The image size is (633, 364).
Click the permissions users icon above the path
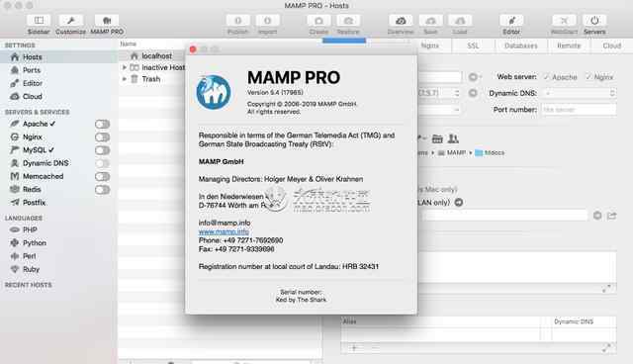[x=453, y=138]
